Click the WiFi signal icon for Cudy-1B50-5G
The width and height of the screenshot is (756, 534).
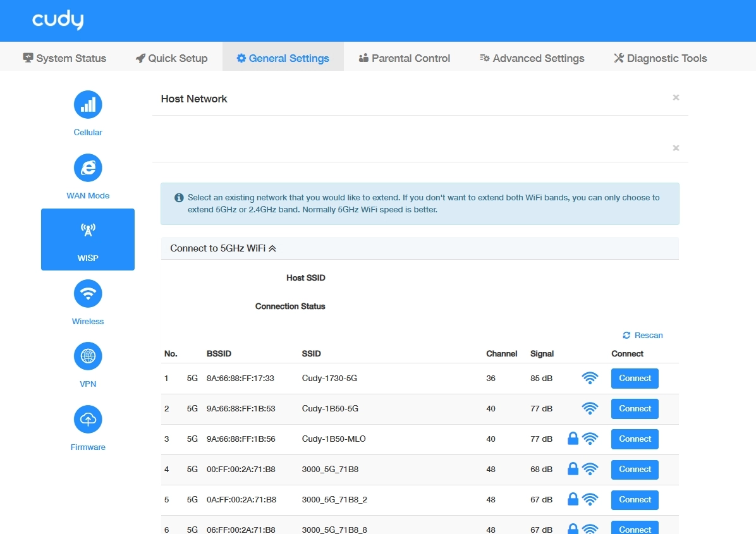click(590, 409)
